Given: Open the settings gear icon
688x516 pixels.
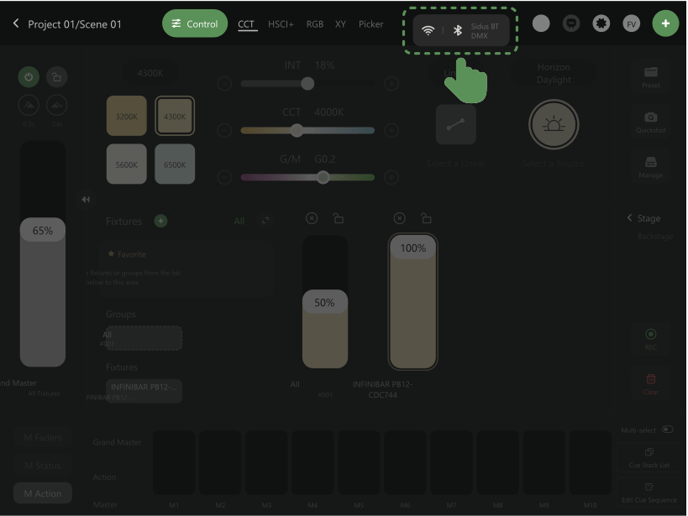Looking at the screenshot, I should click(x=601, y=24).
